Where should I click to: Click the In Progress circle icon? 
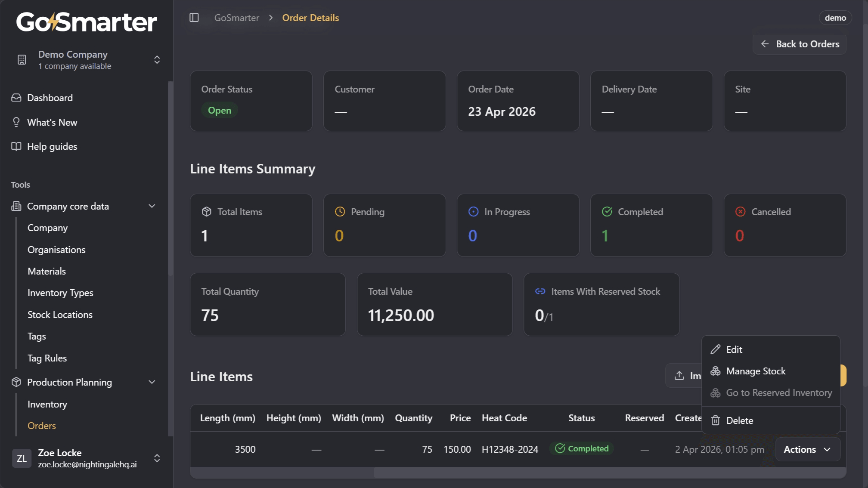pos(474,212)
